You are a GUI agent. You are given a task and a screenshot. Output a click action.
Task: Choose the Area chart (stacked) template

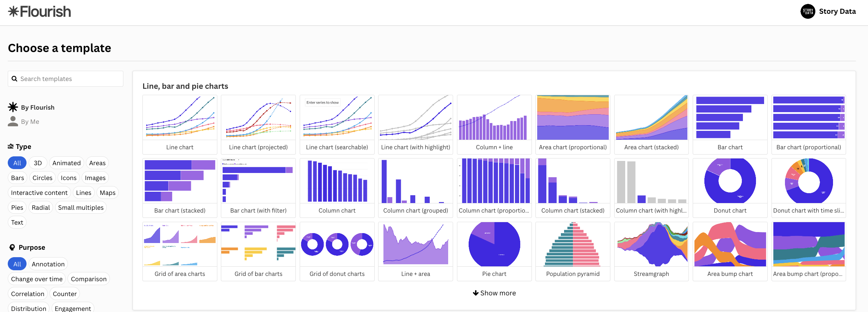click(651, 125)
